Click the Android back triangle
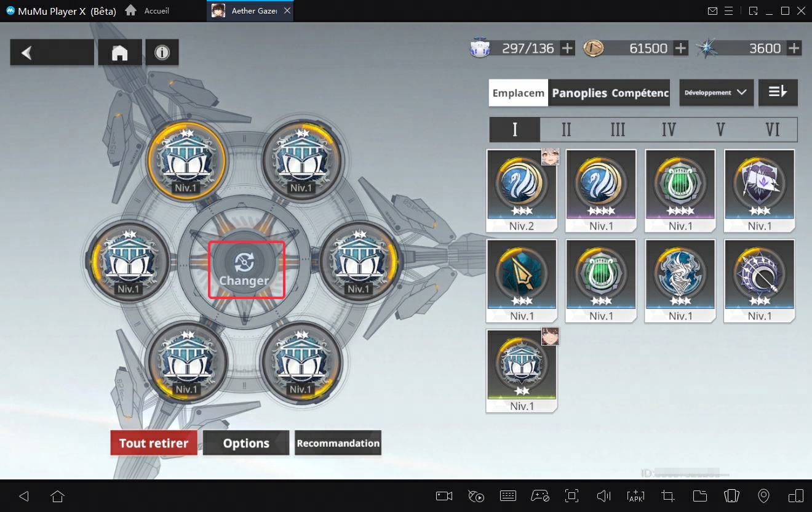 coord(24,496)
